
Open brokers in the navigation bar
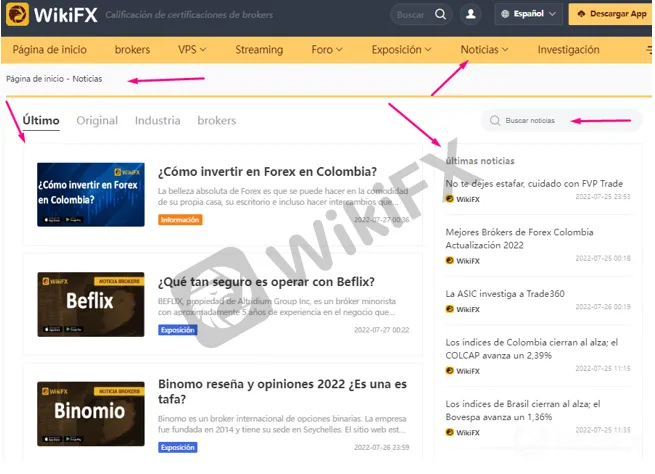(x=132, y=50)
